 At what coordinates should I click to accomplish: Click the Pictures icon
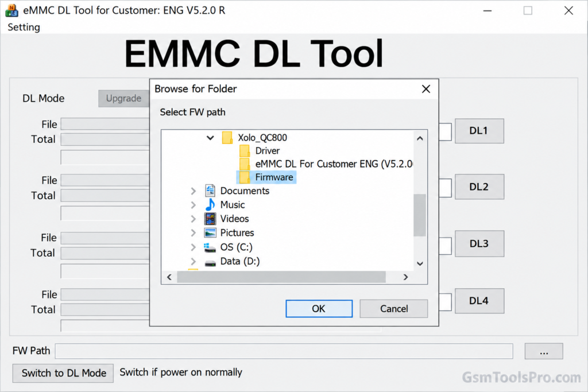point(210,232)
